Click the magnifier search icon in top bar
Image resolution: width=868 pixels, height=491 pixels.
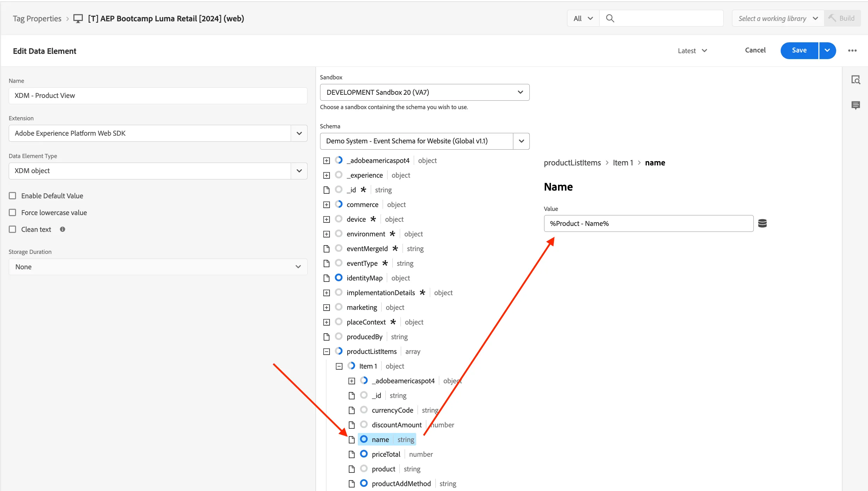[610, 18]
